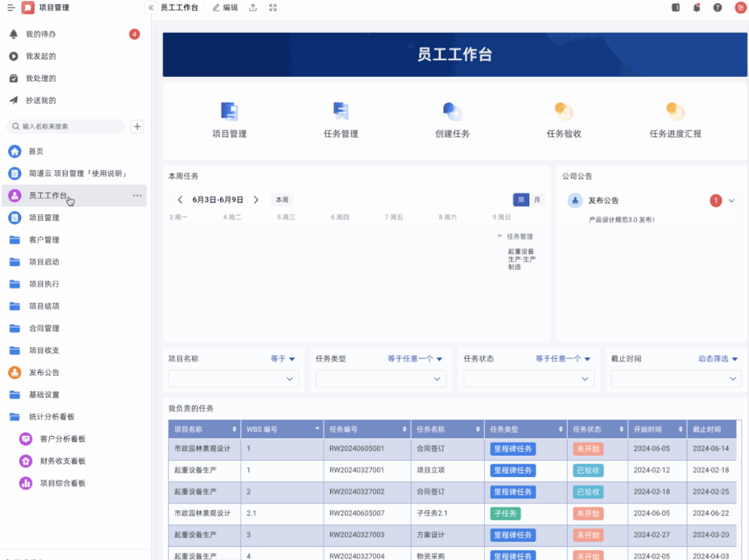
Task: Open the 任务状态 filter dropdown
Action: pos(528,378)
